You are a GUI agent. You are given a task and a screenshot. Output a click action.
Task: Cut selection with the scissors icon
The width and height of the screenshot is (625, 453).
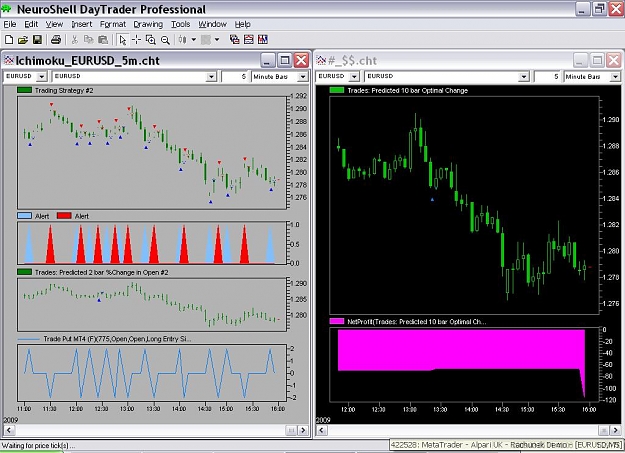(x=74, y=39)
